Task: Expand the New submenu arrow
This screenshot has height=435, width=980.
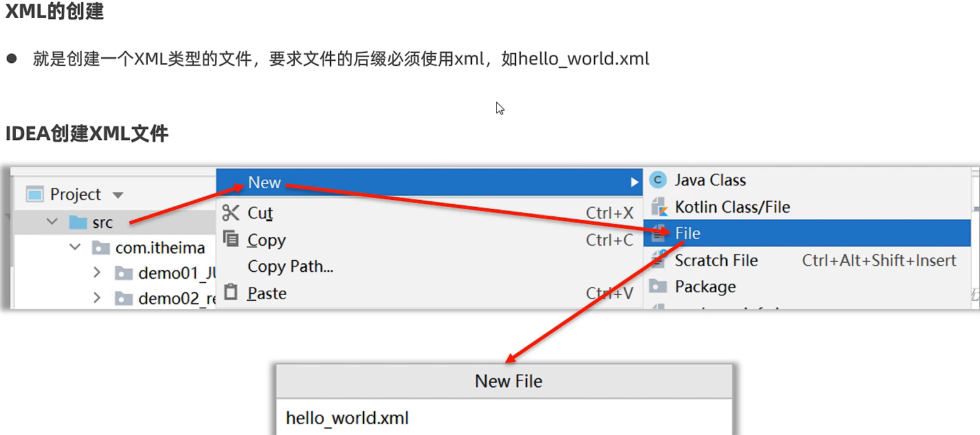Action: tap(634, 183)
